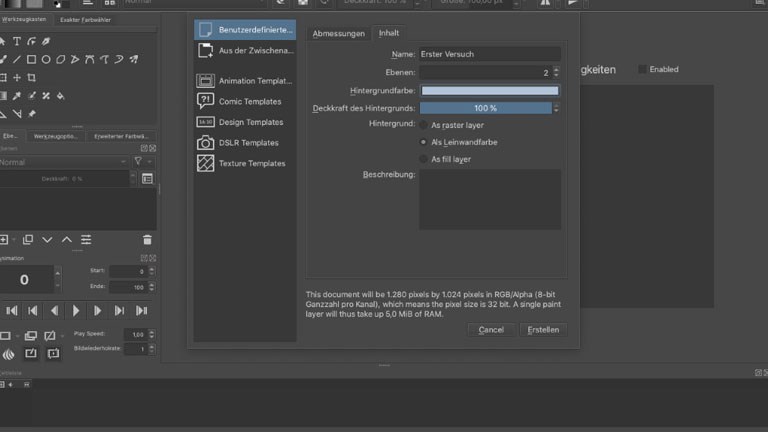Choose the Ellipse drawing tool
Viewport: 768px width, 432px height.
[46, 59]
